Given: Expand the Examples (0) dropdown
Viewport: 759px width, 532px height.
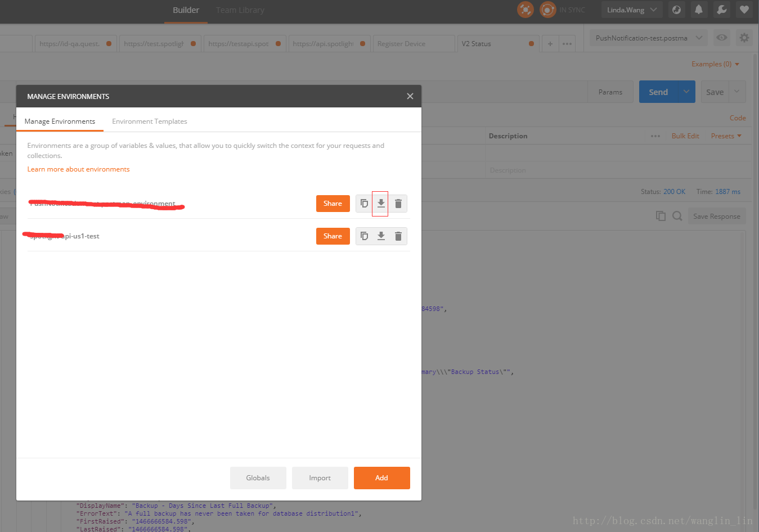Looking at the screenshot, I should [715, 64].
